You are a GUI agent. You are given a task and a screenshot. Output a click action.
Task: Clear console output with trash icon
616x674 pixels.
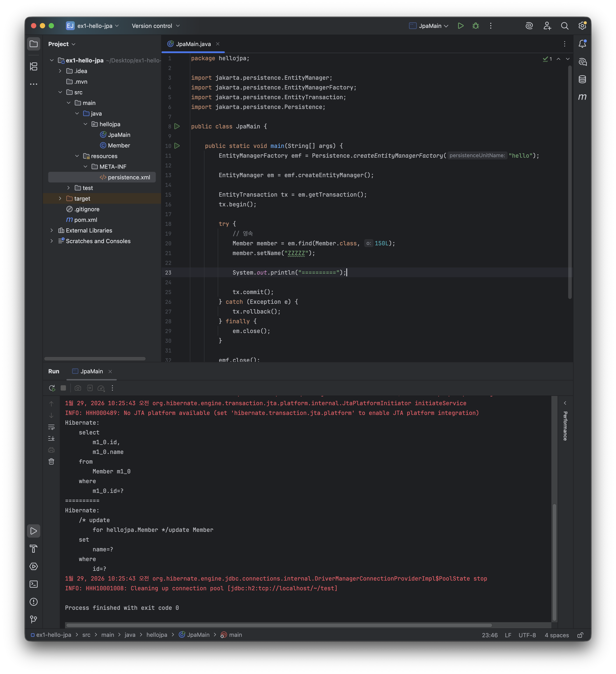tap(51, 461)
